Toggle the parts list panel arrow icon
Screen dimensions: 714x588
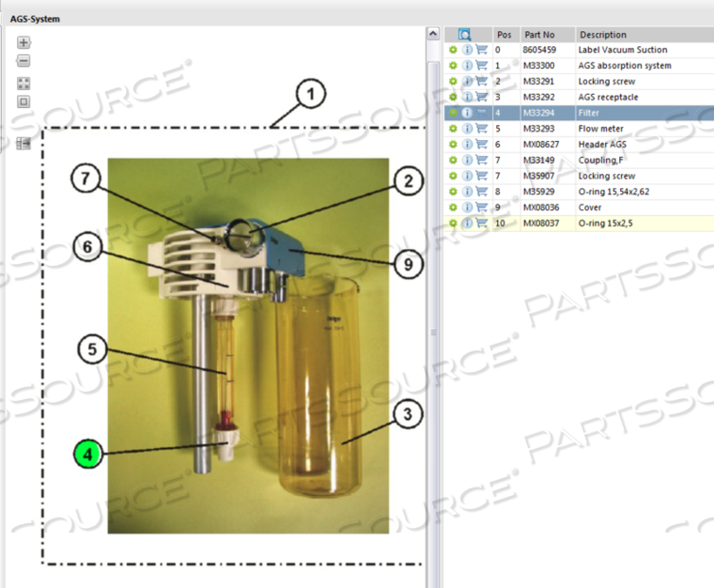click(x=23, y=144)
